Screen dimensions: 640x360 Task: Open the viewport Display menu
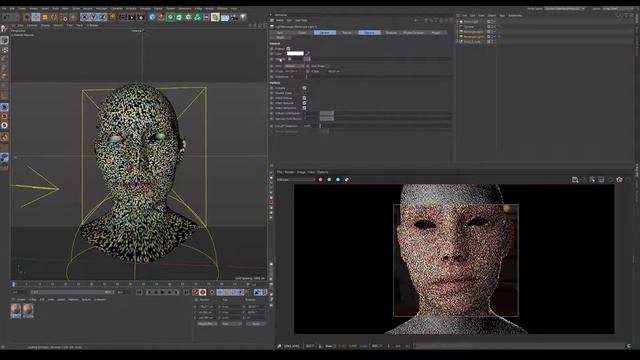click(45, 25)
